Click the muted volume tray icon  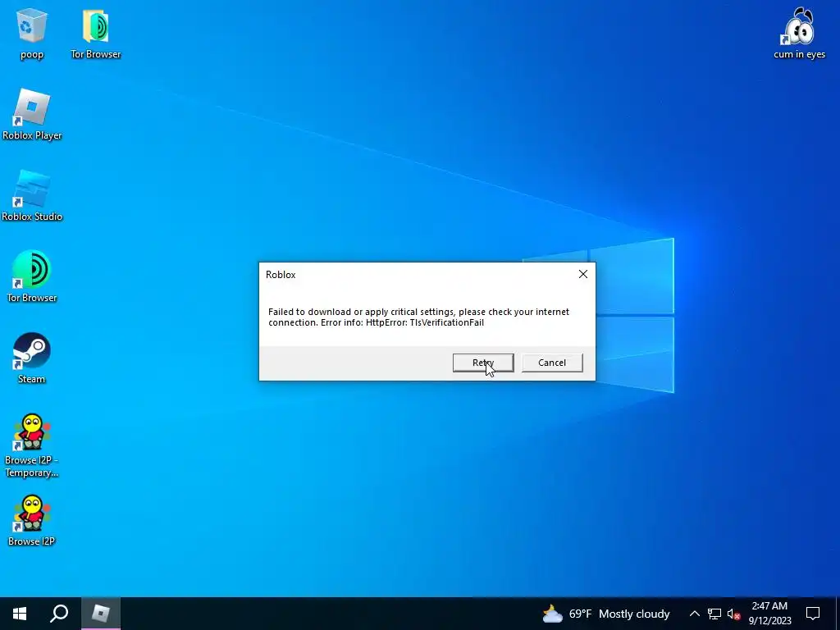pos(733,614)
